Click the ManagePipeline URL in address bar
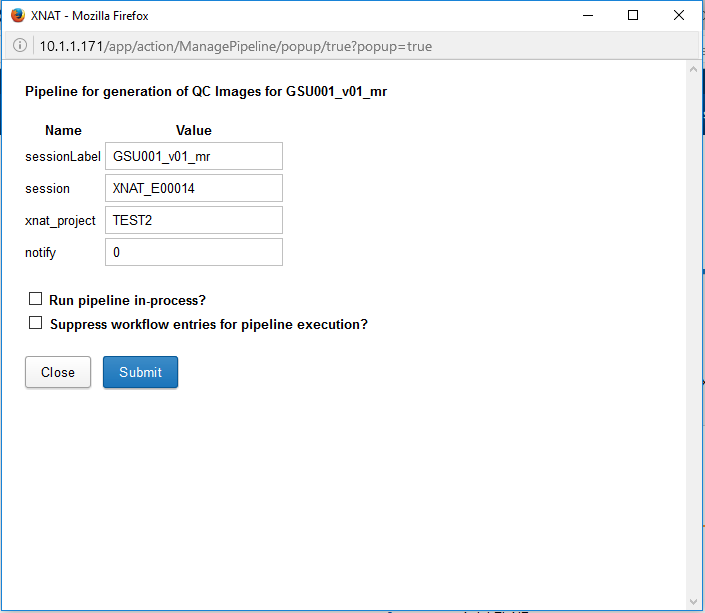705x613 pixels. coord(235,46)
